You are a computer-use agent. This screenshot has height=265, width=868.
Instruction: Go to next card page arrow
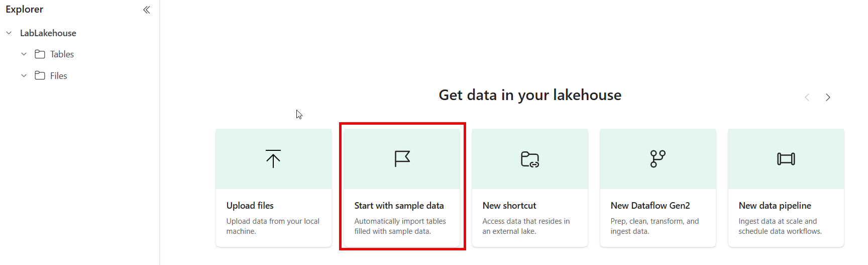tap(828, 98)
